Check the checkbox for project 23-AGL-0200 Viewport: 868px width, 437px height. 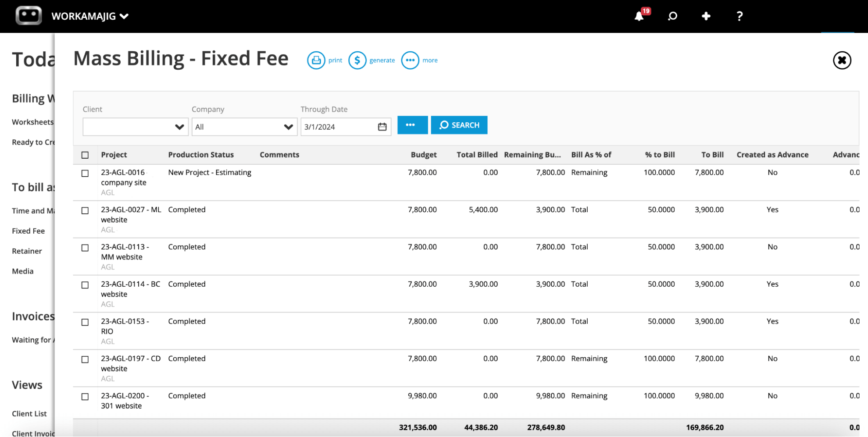coord(85,396)
